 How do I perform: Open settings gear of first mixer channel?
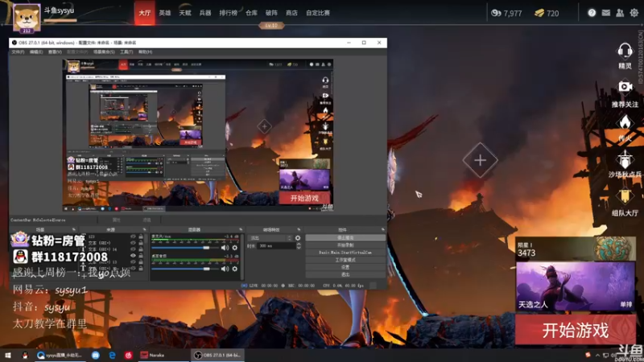tap(235, 248)
